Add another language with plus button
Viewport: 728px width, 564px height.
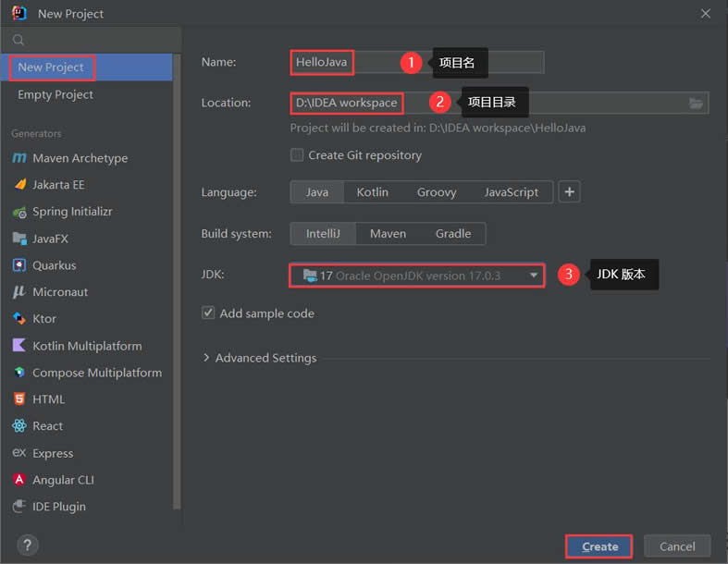[x=569, y=191]
